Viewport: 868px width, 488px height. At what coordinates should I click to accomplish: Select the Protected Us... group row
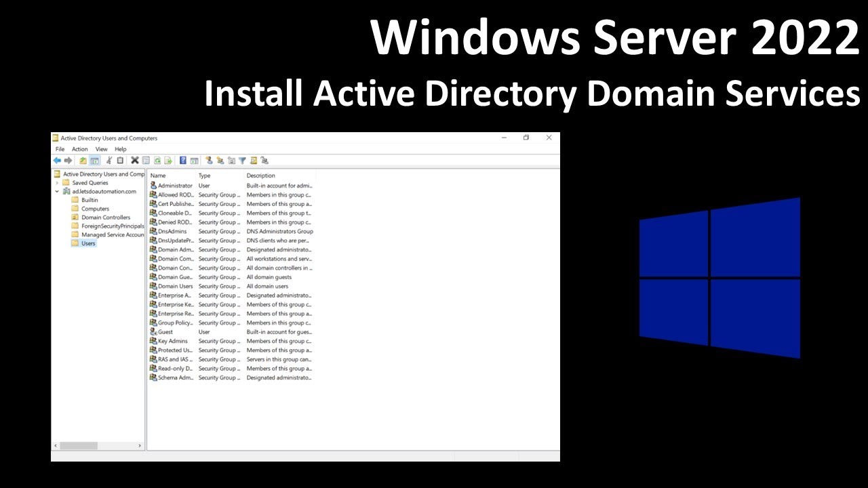231,350
